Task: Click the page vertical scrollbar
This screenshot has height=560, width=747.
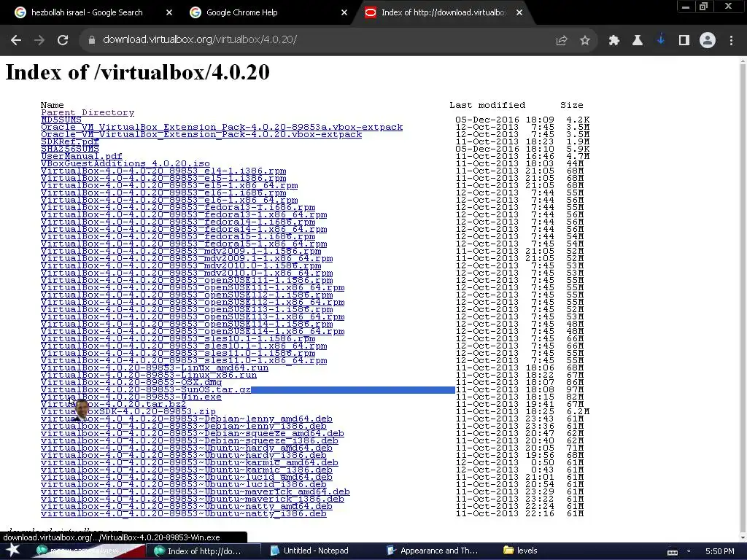Action: tap(743, 297)
